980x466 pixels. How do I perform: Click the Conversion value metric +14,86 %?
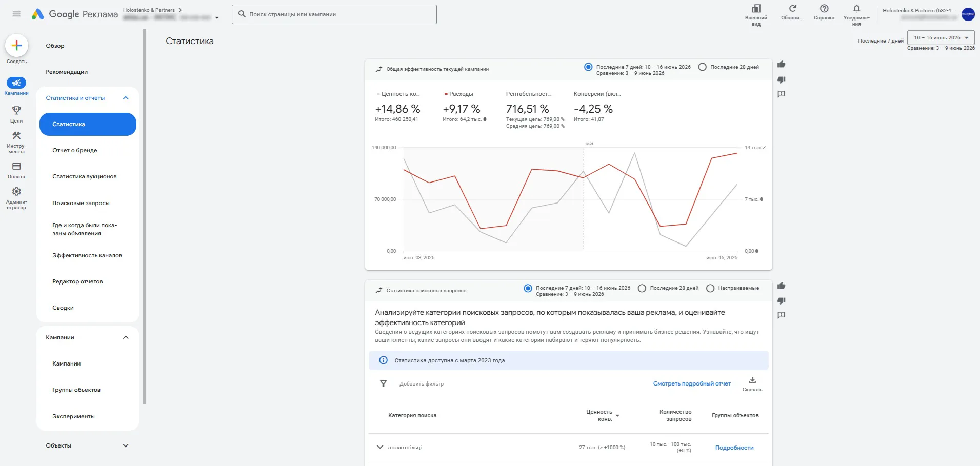397,109
